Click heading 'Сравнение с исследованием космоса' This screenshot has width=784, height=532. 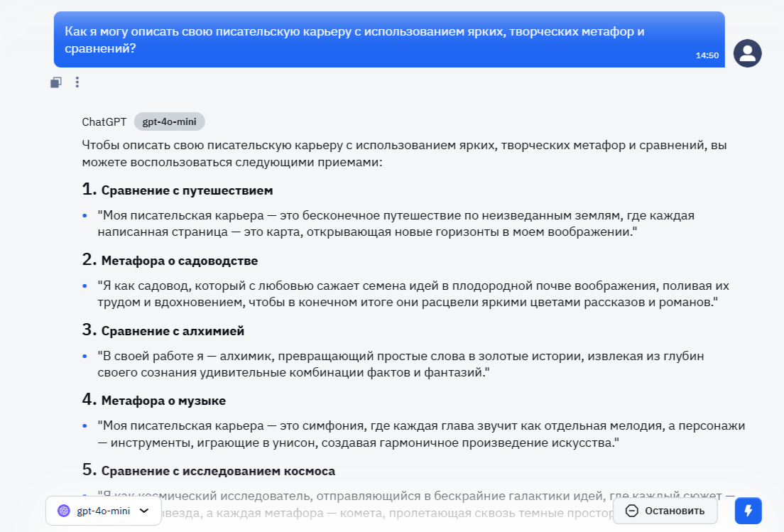[x=218, y=471]
